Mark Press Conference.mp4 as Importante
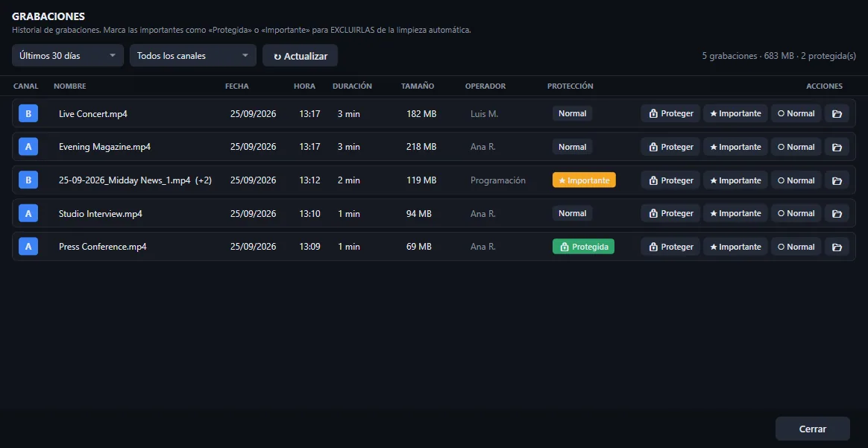This screenshot has width=868, height=448. click(x=735, y=247)
